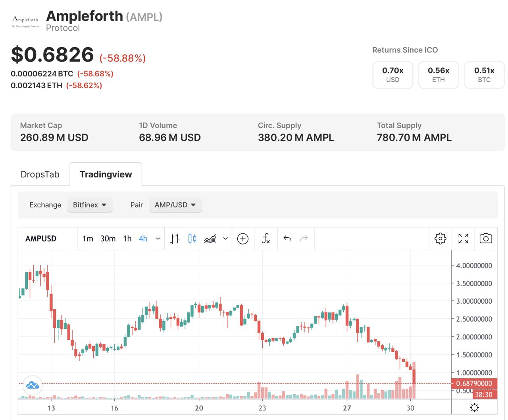Open indicators (fx) icon
Screen dimensions: 508x420
coord(266,239)
